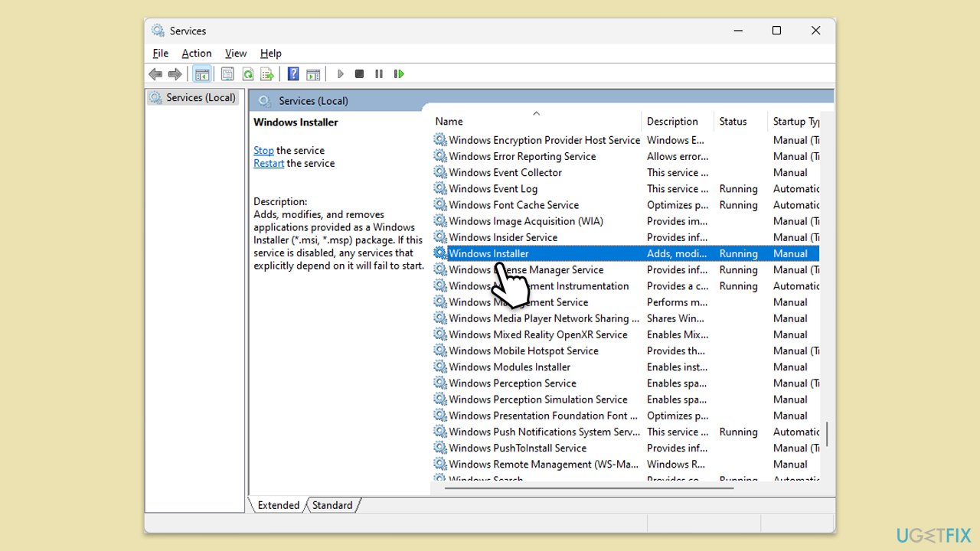This screenshot has height=551, width=980.
Task: Click gear icon of Windows Insider Service
Action: tap(440, 237)
